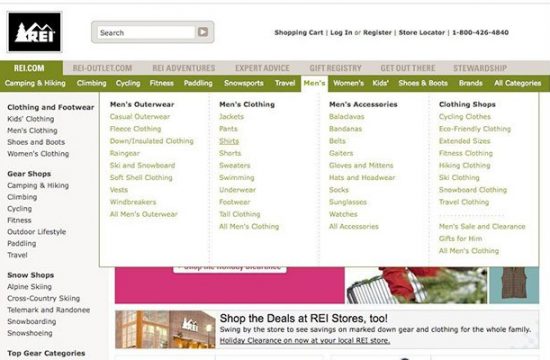This screenshot has width=550, height=360.
Task: Click the REI store photo thumbnail
Action: (165, 329)
